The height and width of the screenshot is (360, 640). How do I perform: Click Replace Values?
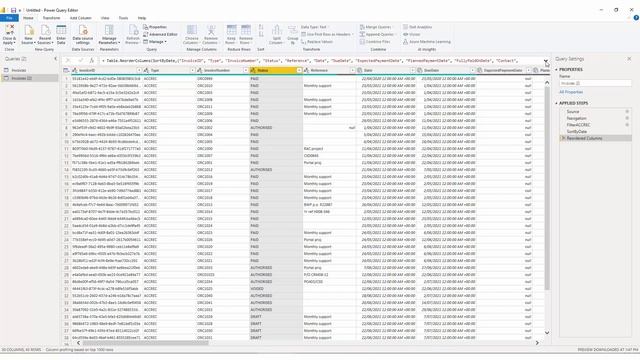[317, 42]
